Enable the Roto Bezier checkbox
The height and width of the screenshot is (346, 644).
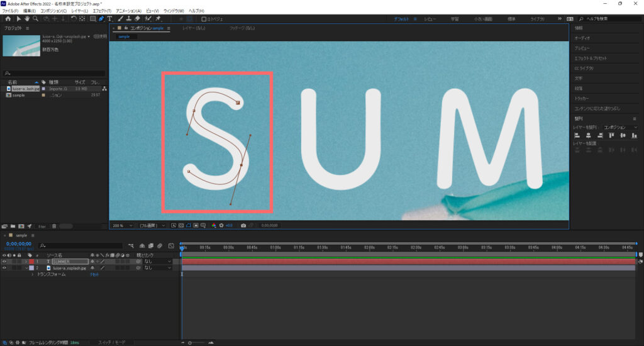(x=204, y=19)
